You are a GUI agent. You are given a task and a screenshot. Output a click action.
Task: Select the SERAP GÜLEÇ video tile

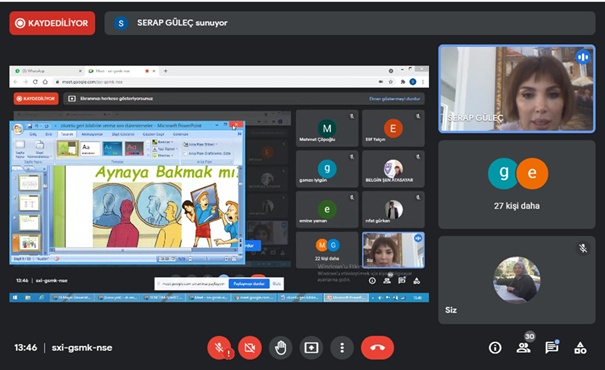tap(517, 89)
